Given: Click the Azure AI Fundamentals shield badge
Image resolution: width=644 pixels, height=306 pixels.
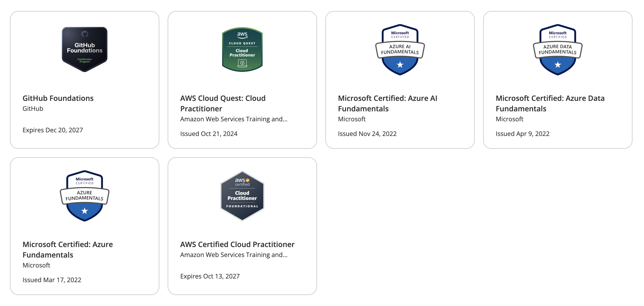Looking at the screenshot, I should coord(400,50).
